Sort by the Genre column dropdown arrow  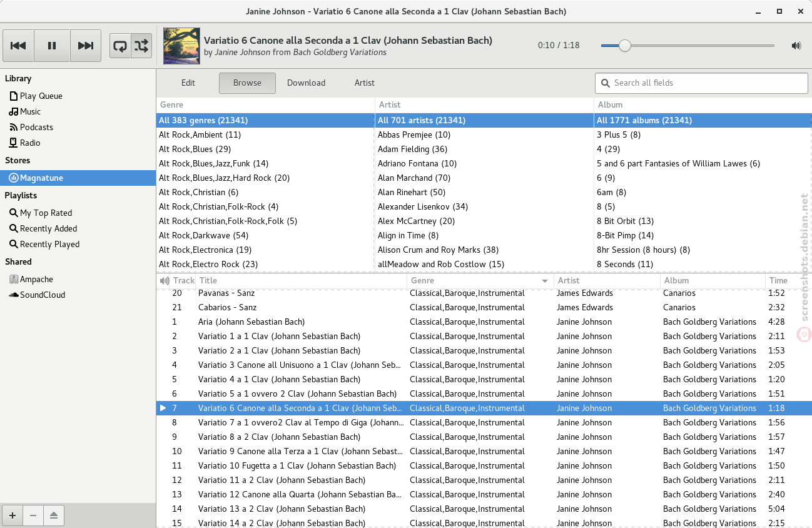546,281
